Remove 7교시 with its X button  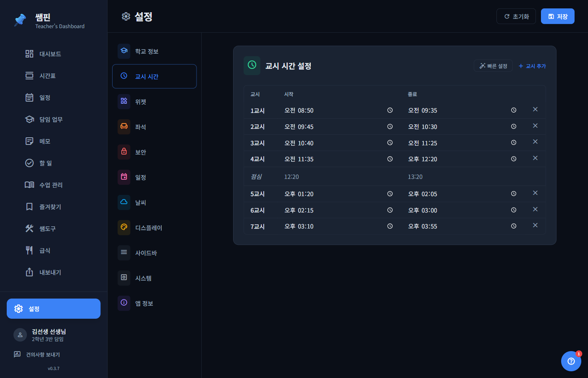click(x=535, y=225)
